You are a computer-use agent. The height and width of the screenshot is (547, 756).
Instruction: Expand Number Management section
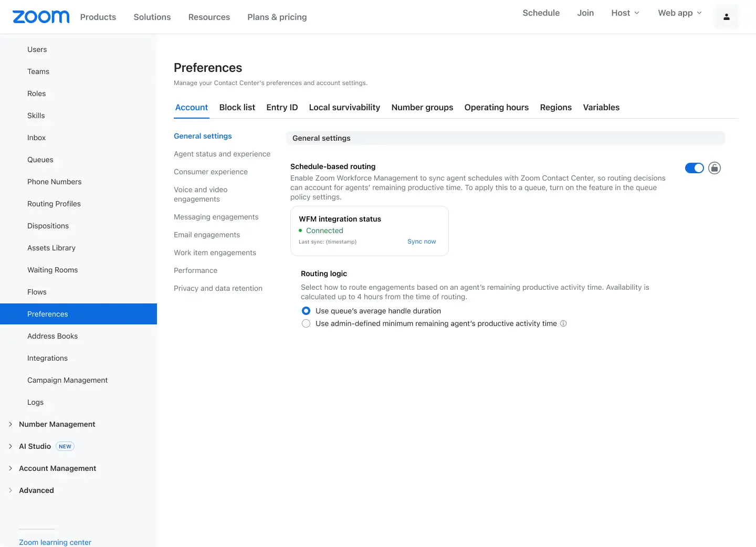10,424
